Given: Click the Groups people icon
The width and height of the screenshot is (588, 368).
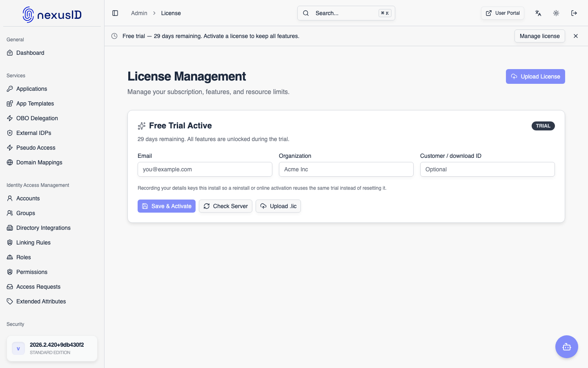Looking at the screenshot, I should click(10, 213).
